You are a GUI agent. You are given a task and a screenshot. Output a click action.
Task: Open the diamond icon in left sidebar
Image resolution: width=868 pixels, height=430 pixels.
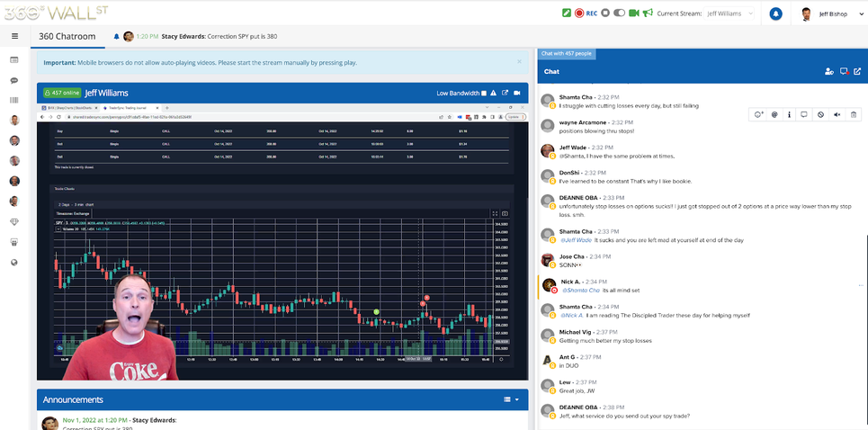14,222
